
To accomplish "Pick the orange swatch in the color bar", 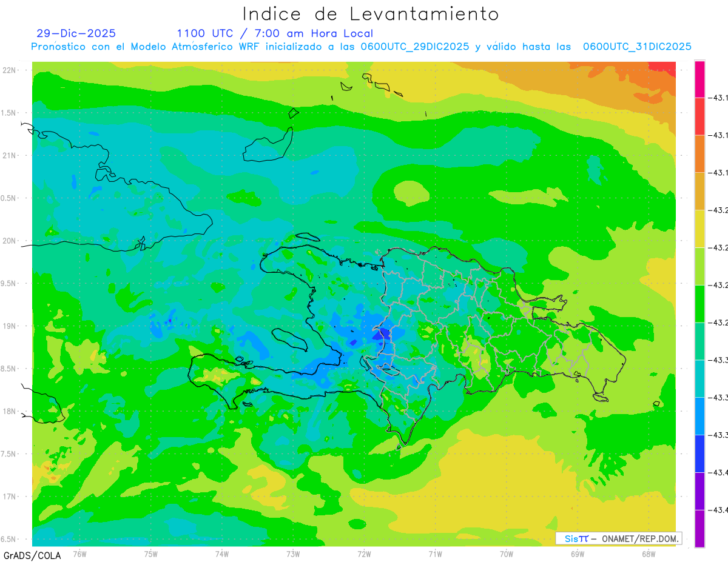I will [x=699, y=153].
